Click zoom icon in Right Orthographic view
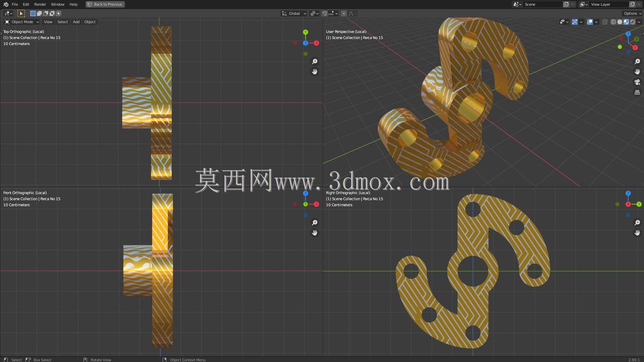This screenshot has width=644, height=362. [637, 223]
